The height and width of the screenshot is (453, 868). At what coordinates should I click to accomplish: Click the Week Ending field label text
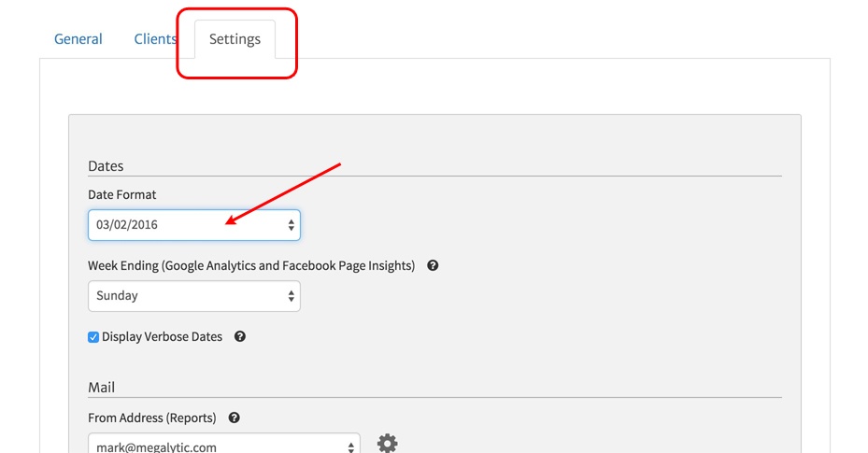[250, 265]
